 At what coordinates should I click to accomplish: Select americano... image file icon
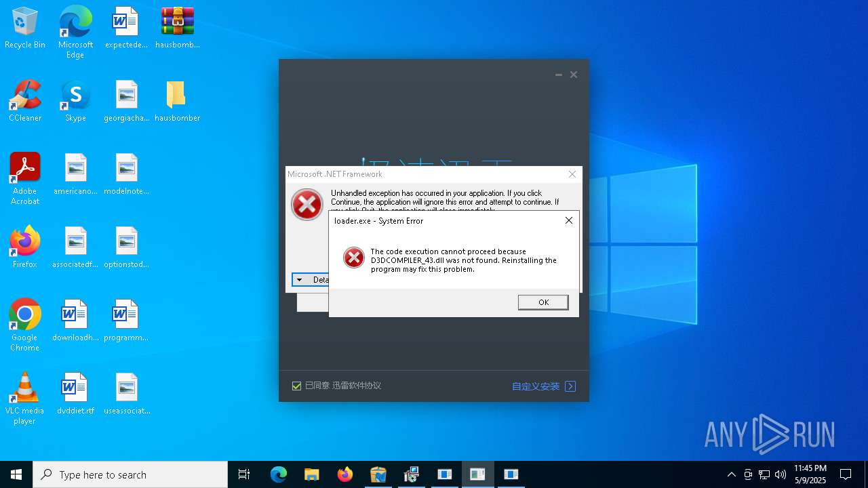click(75, 175)
